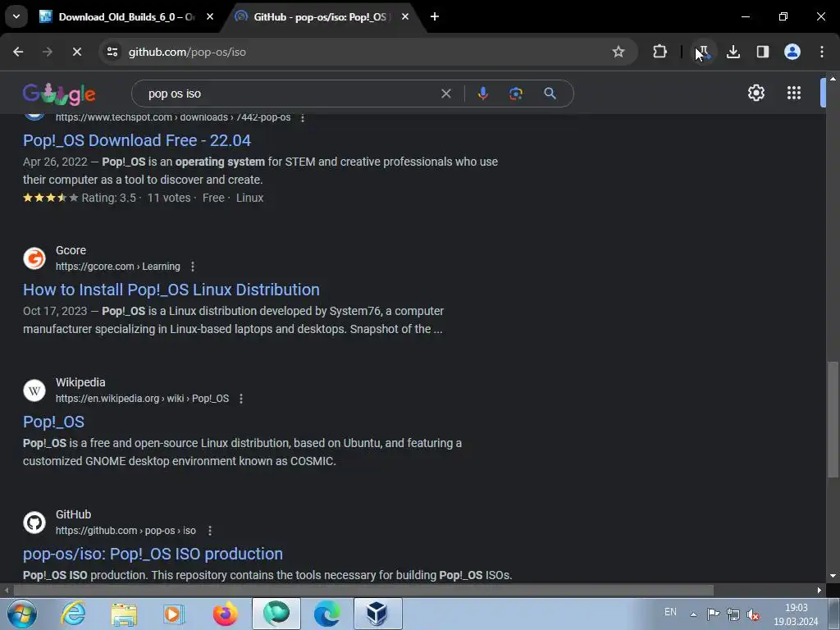Click the Google doodle logo
This screenshot has height=630, width=840.
click(59, 94)
